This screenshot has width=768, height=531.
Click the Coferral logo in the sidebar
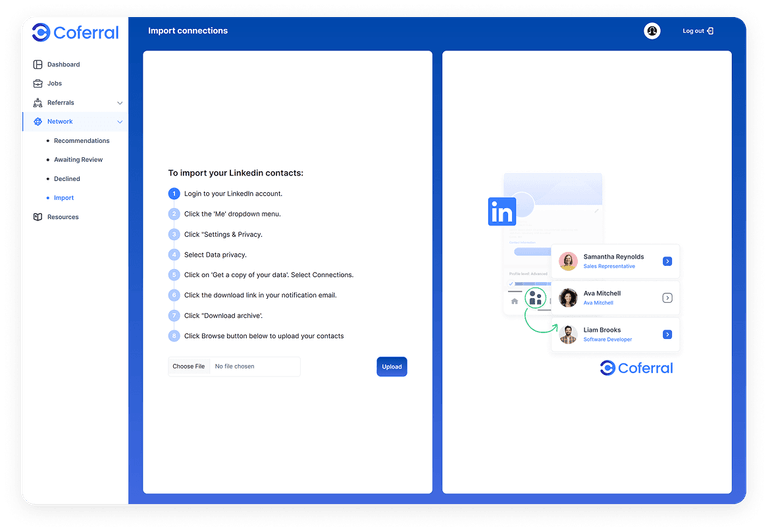(75, 33)
